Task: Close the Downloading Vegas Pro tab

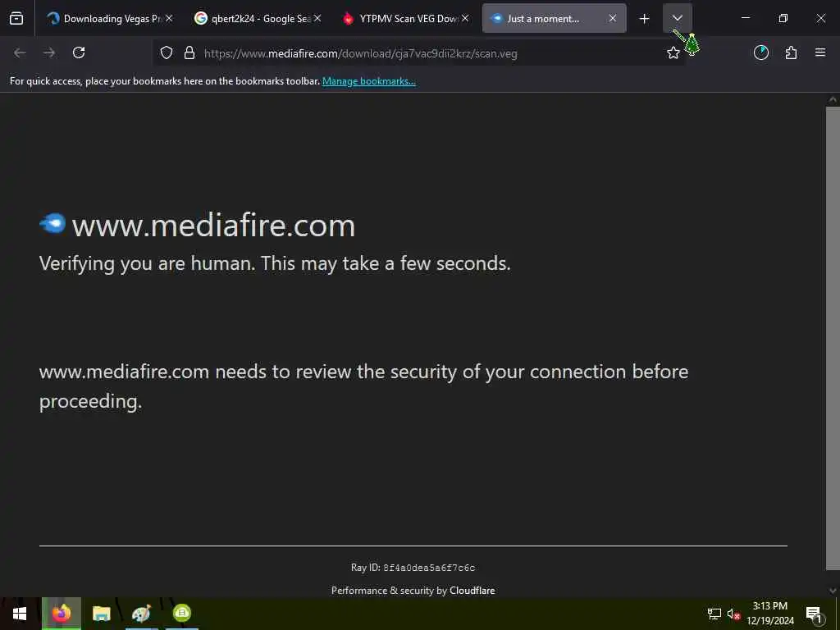Action: point(169,18)
